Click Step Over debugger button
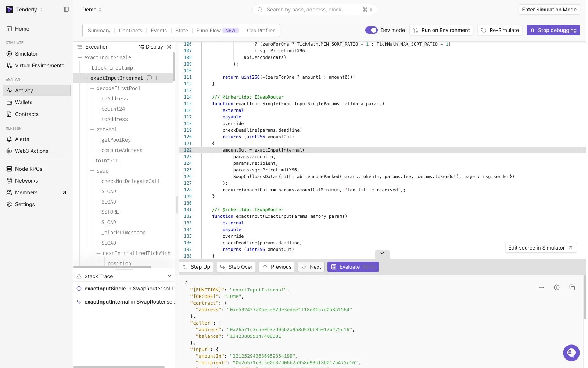 pos(237,267)
